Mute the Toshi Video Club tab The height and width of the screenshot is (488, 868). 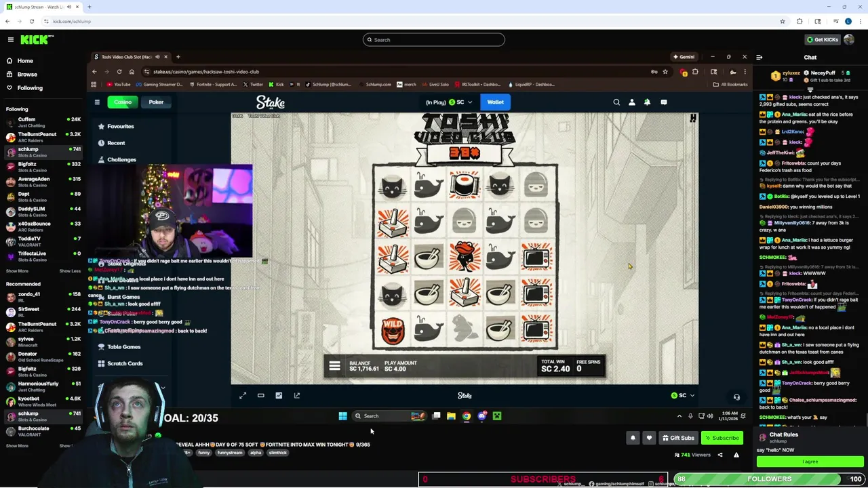[x=157, y=57]
